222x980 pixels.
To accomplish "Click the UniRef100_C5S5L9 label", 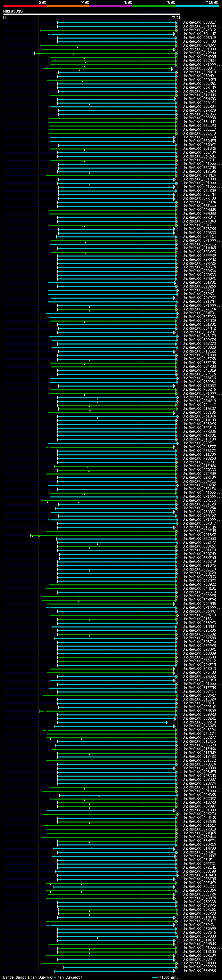I will (x=199, y=38).
